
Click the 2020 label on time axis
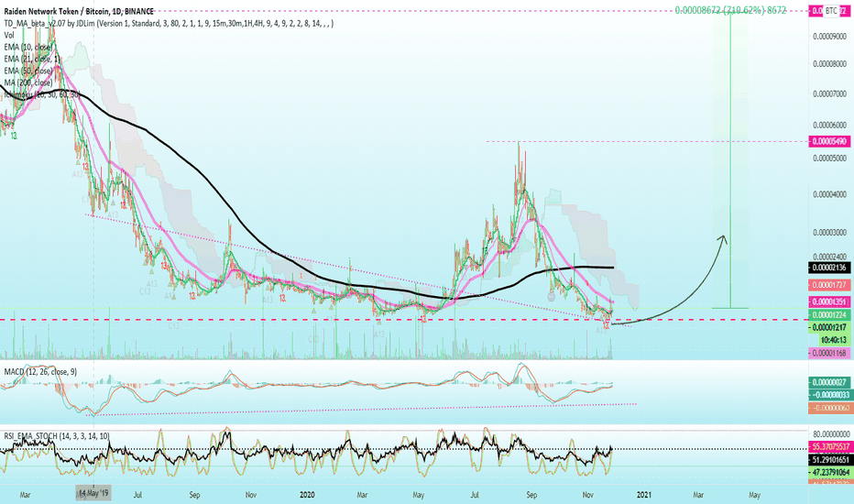pos(308,495)
